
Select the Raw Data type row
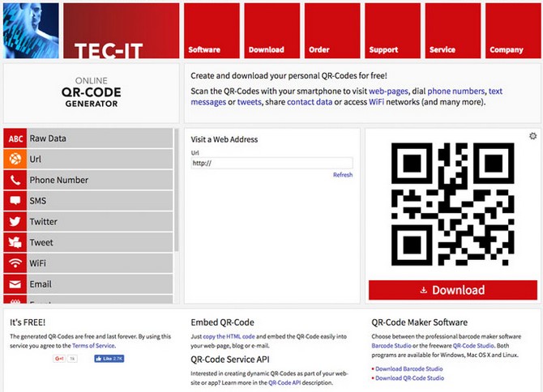pyautogui.click(x=88, y=138)
